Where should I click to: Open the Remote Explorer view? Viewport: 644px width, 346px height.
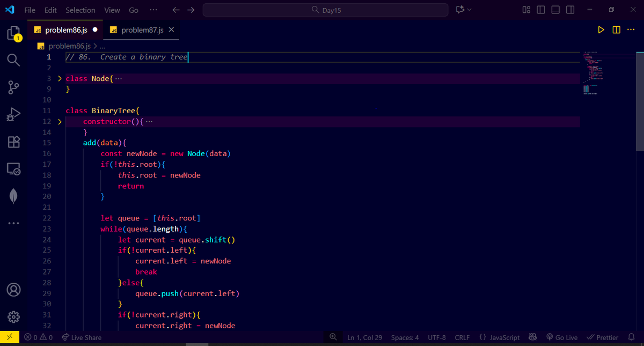tap(13, 169)
